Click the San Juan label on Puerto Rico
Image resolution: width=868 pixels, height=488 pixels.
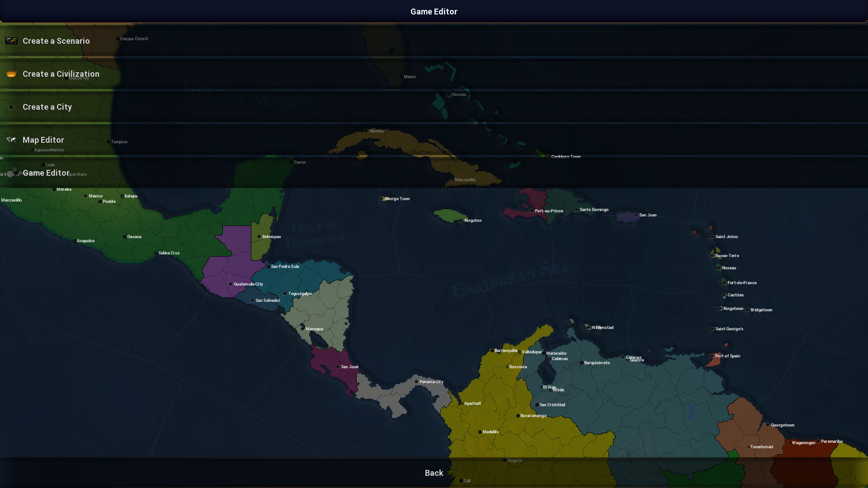tap(648, 215)
